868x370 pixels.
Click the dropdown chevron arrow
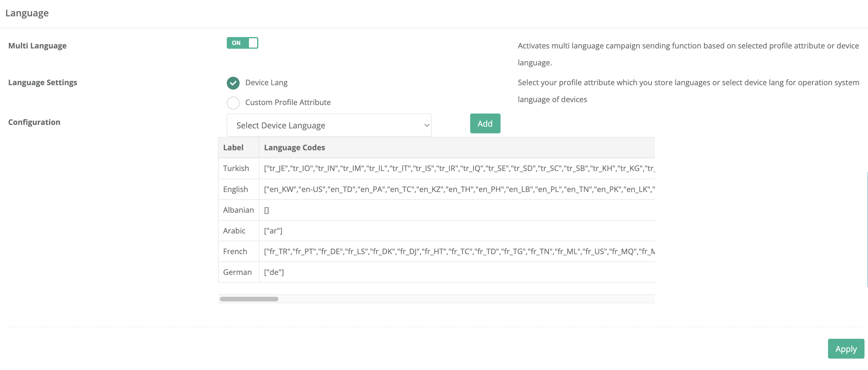[x=426, y=125]
